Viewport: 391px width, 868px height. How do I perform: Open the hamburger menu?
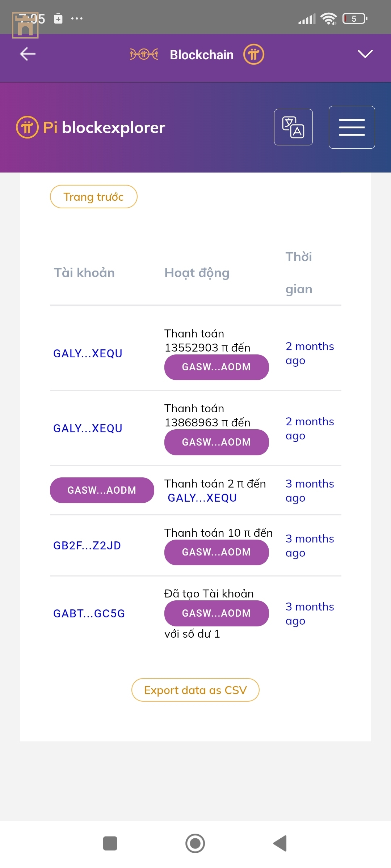352,127
